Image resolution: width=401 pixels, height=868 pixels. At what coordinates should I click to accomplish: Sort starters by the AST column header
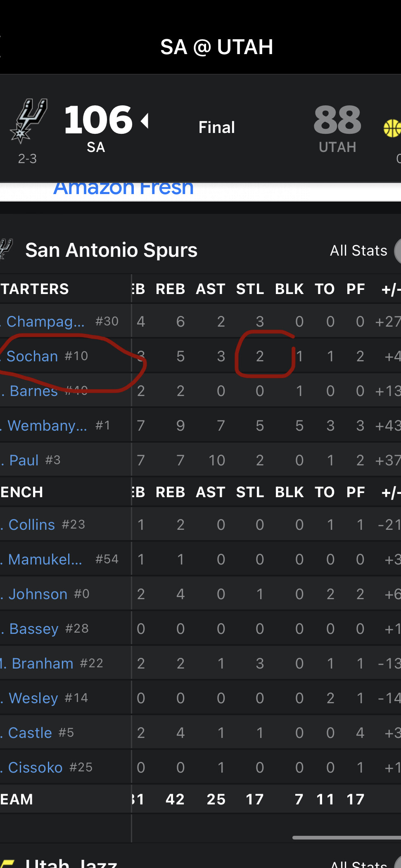click(x=211, y=289)
